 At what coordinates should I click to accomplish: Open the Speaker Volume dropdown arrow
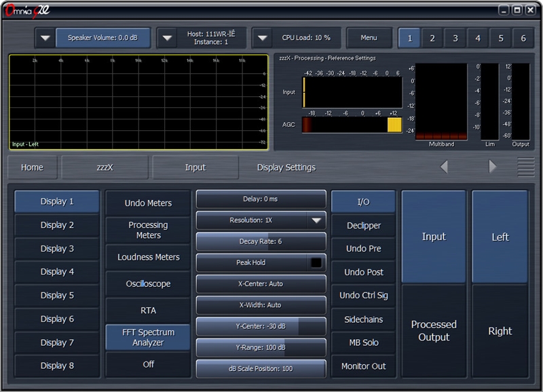(x=45, y=38)
